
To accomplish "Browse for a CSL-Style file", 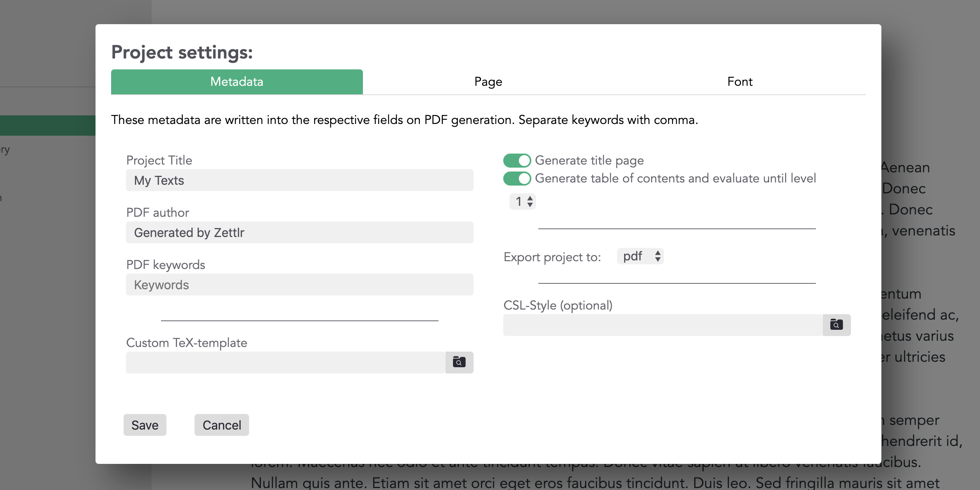I will tap(837, 325).
